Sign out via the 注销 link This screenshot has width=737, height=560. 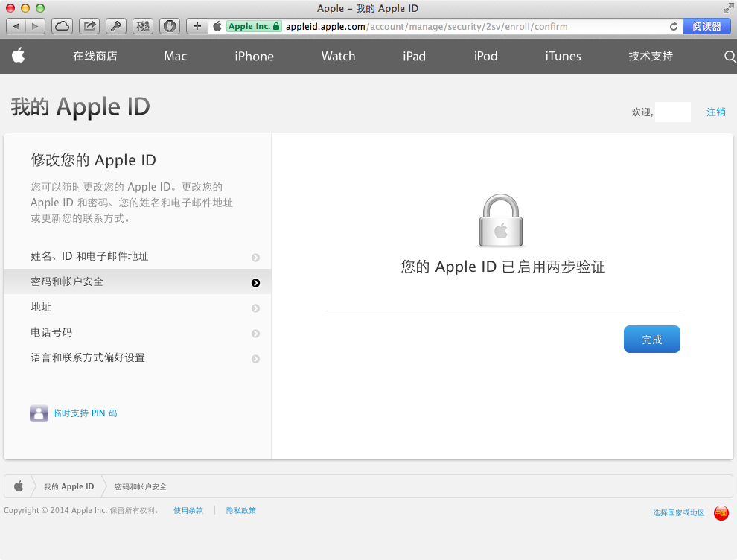pyautogui.click(x=716, y=112)
